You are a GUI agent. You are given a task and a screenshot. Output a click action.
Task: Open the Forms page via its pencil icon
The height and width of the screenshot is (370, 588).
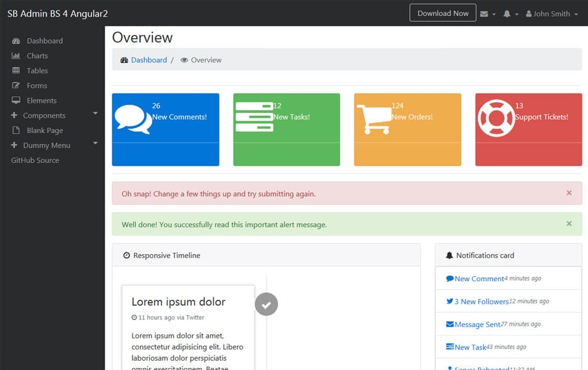click(x=15, y=85)
